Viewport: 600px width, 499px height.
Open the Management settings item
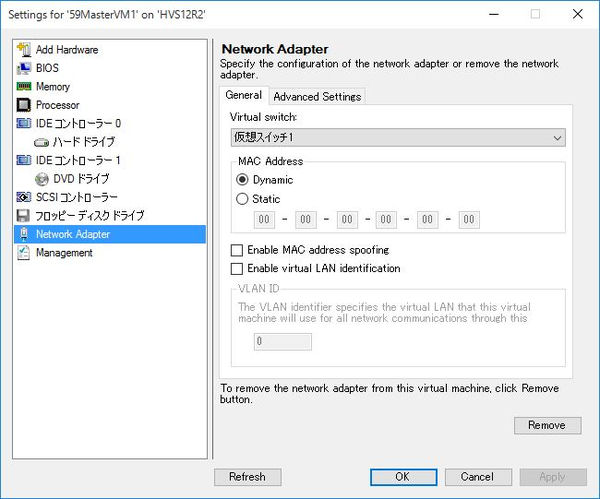click(x=63, y=253)
